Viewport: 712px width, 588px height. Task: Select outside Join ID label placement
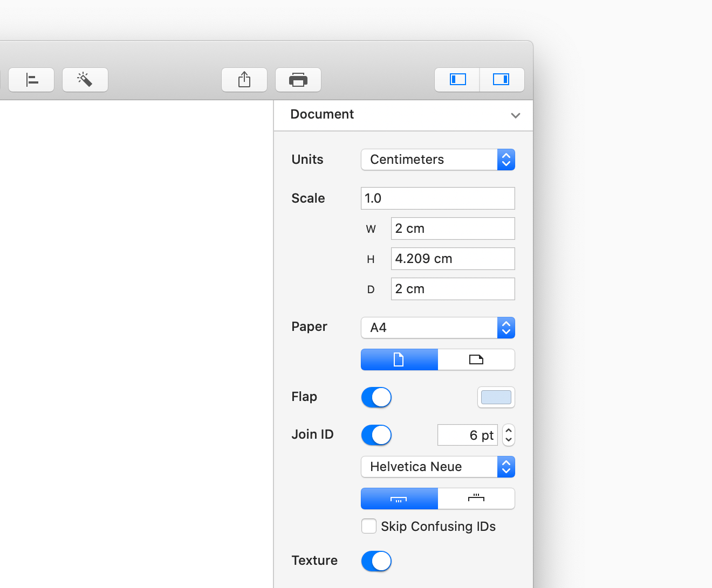(476, 499)
